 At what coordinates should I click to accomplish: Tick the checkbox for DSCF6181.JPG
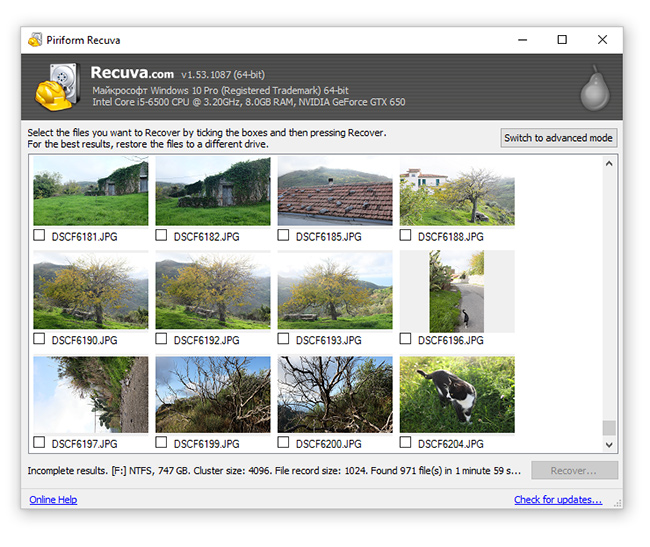tap(39, 235)
